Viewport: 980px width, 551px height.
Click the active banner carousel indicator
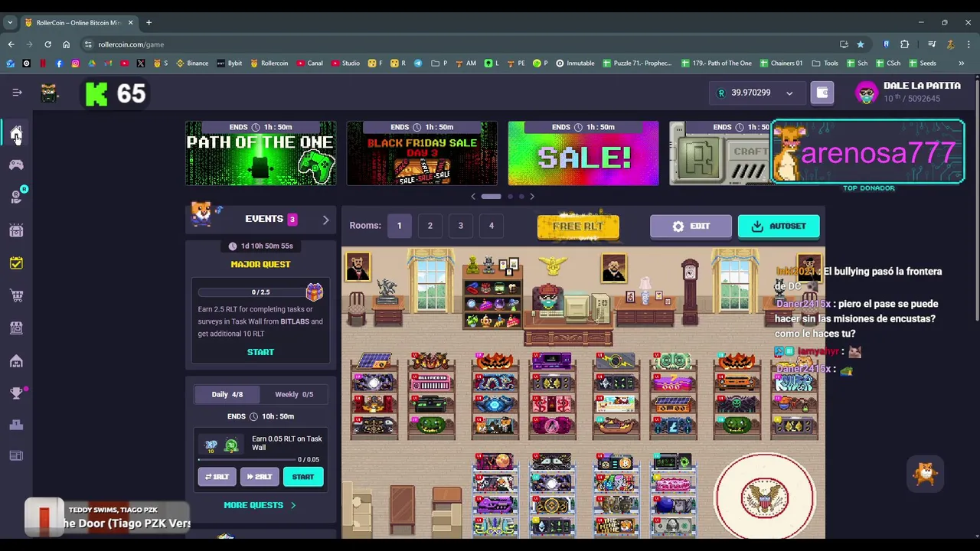click(x=492, y=197)
